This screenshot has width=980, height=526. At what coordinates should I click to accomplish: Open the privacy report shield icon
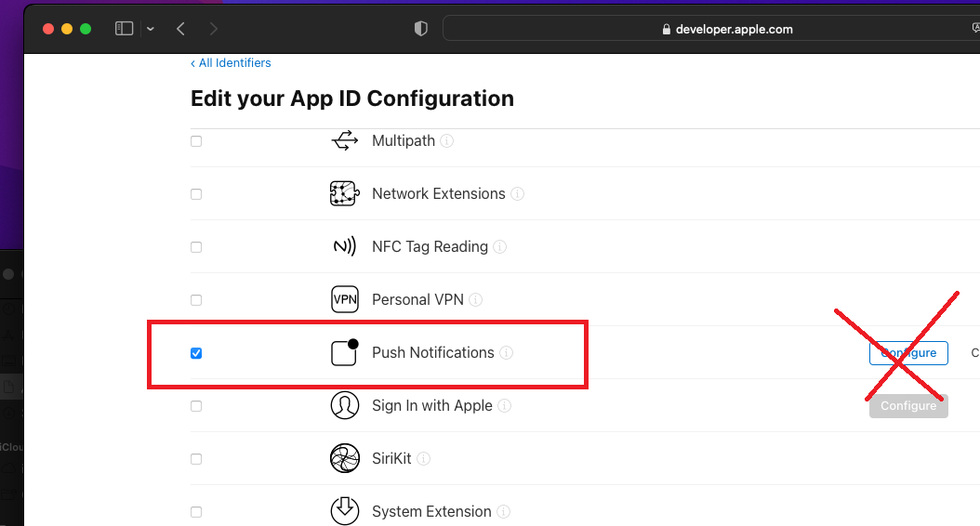click(x=421, y=28)
